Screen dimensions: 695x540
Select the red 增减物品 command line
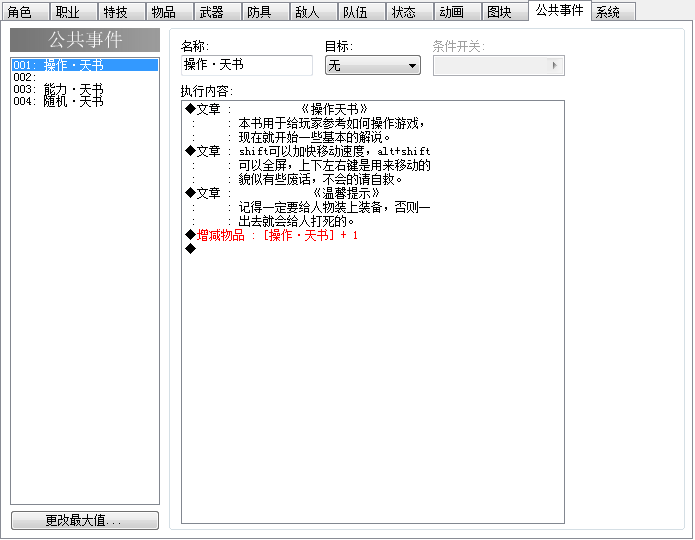coord(372,235)
